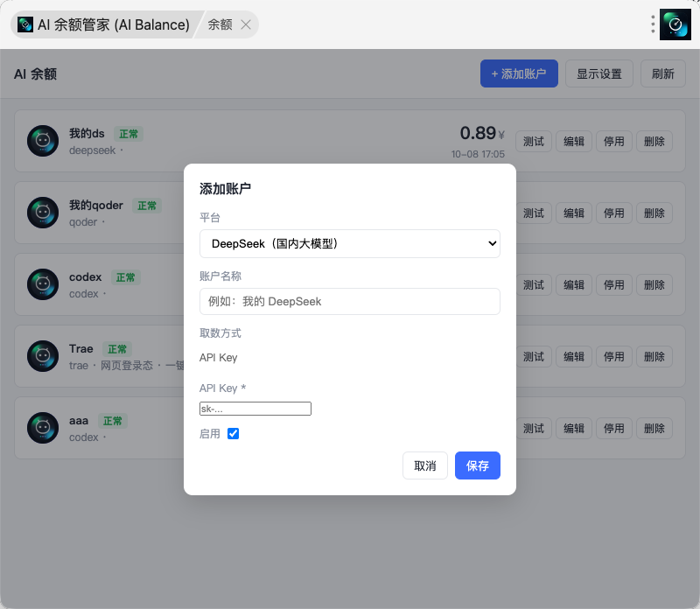
Task: Click the + 添加账户 button
Action: [519, 73]
